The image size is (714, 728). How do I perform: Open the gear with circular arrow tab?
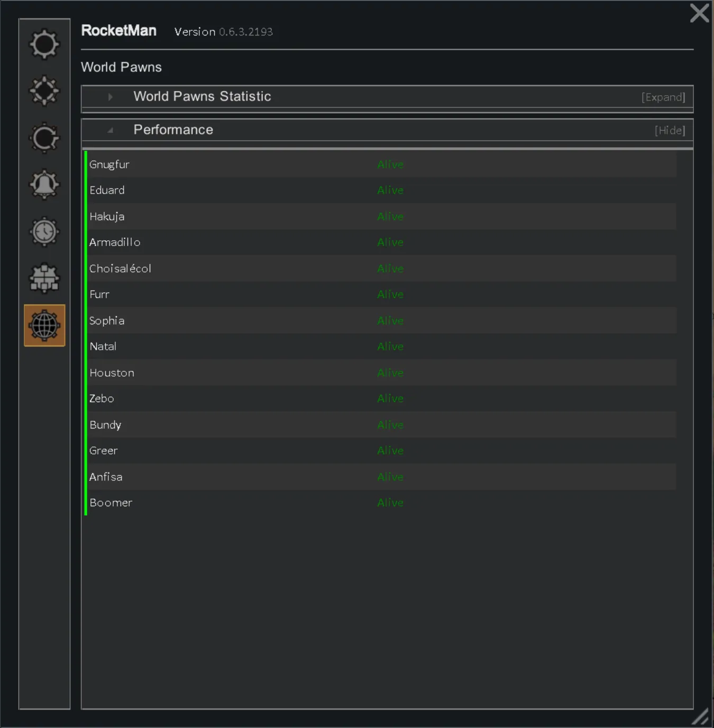(44, 138)
